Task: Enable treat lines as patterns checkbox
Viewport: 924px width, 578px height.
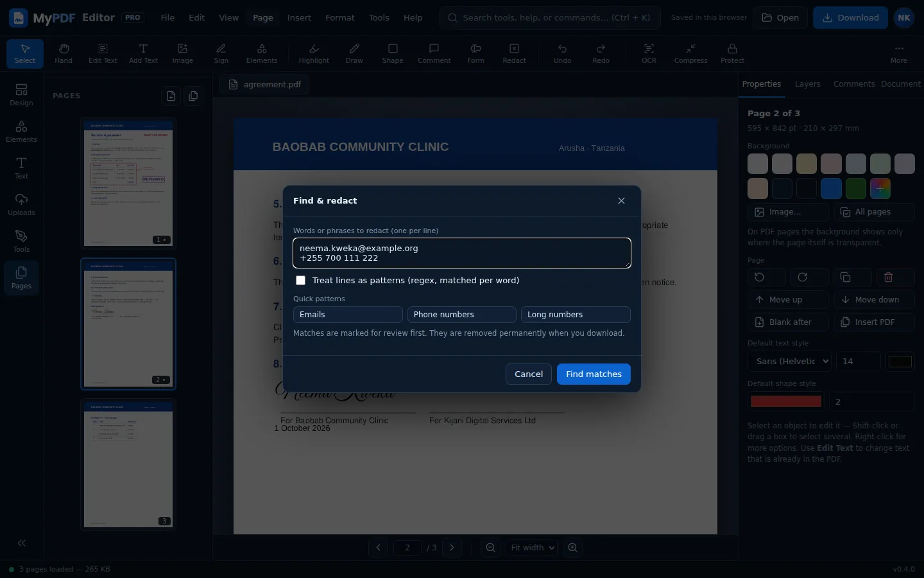Action: [300, 281]
